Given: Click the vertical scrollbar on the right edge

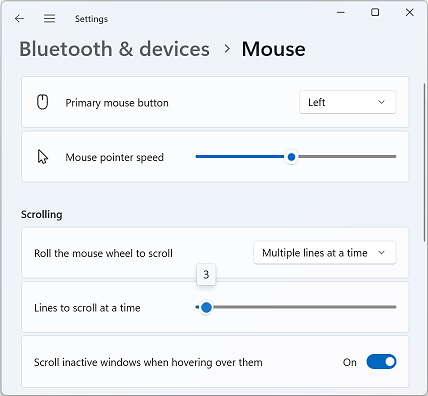Looking at the screenshot, I should (424, 162).
